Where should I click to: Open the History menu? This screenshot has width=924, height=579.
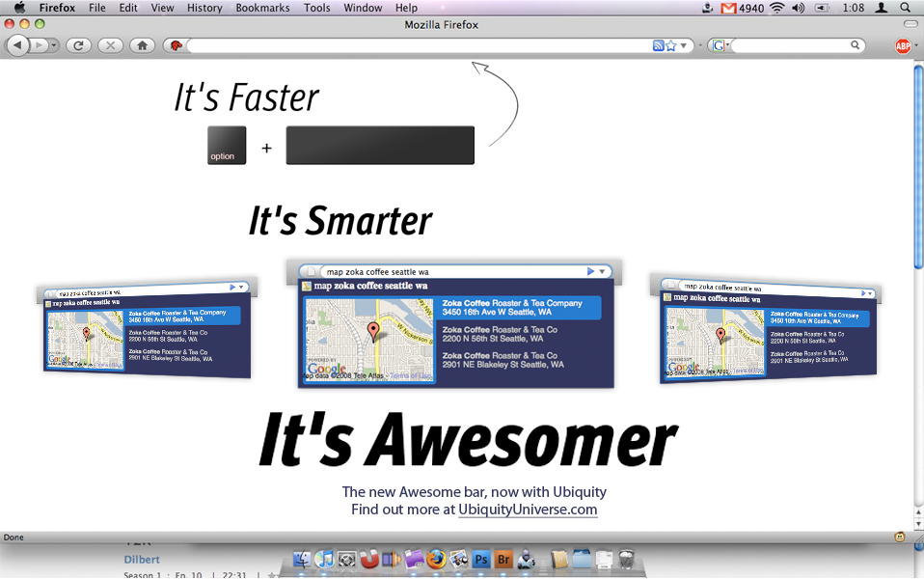pyautogui.click(x=204, y=8)
